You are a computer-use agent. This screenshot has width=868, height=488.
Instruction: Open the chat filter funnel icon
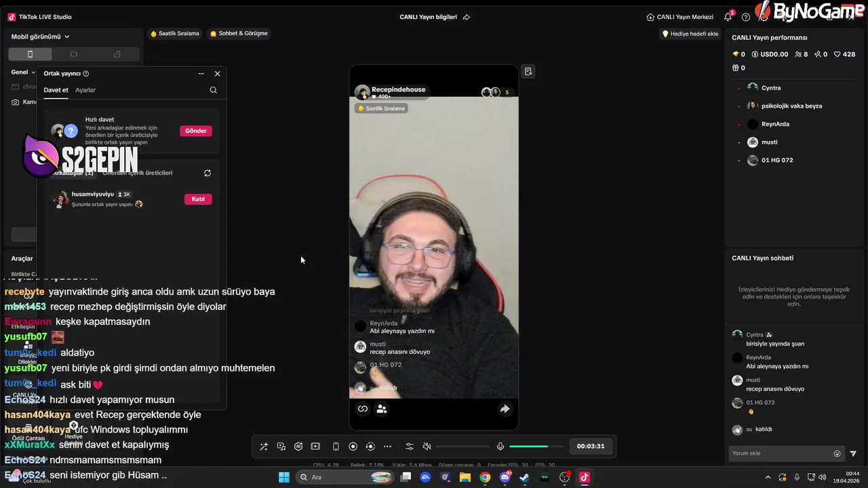coord(853,453)
